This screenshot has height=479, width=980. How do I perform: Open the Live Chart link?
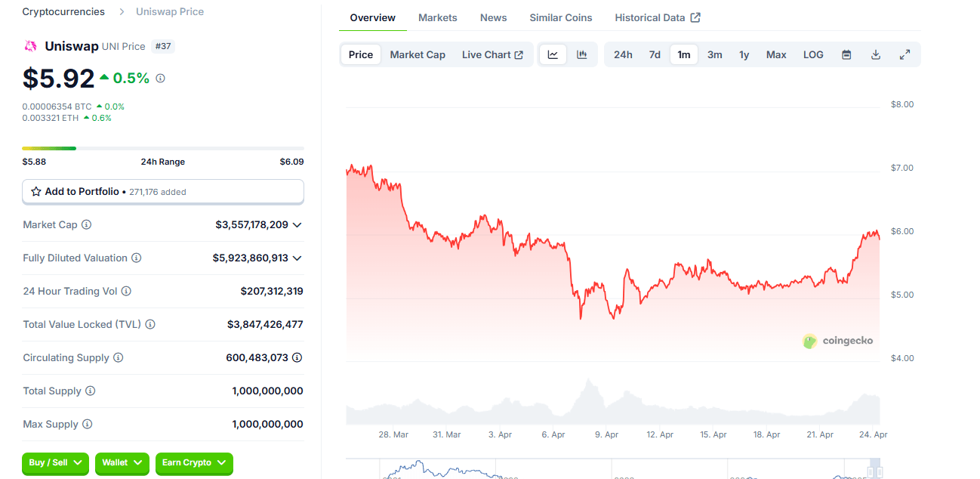click(x=492, y=54)
